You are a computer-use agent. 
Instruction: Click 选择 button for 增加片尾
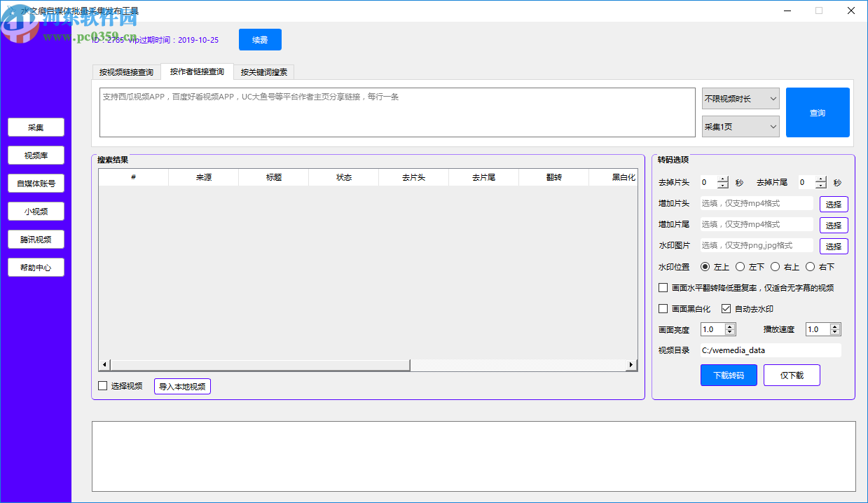point(834,226)
